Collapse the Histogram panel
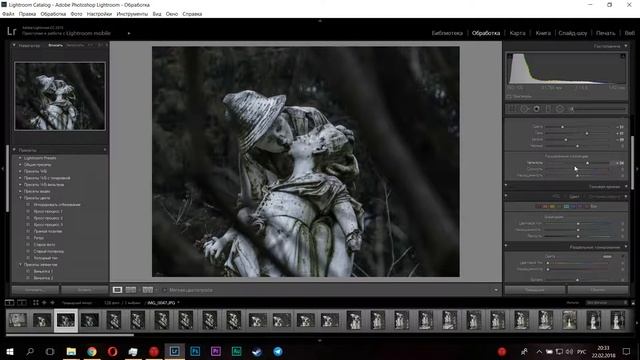The width and height of the screenshot is (640, 360). [626, 46]
